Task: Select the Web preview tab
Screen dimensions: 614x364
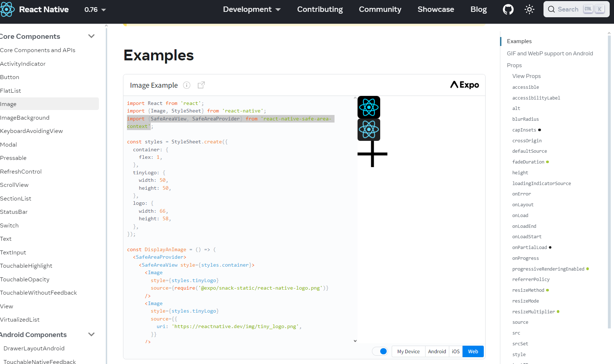Action: (473, 351)
